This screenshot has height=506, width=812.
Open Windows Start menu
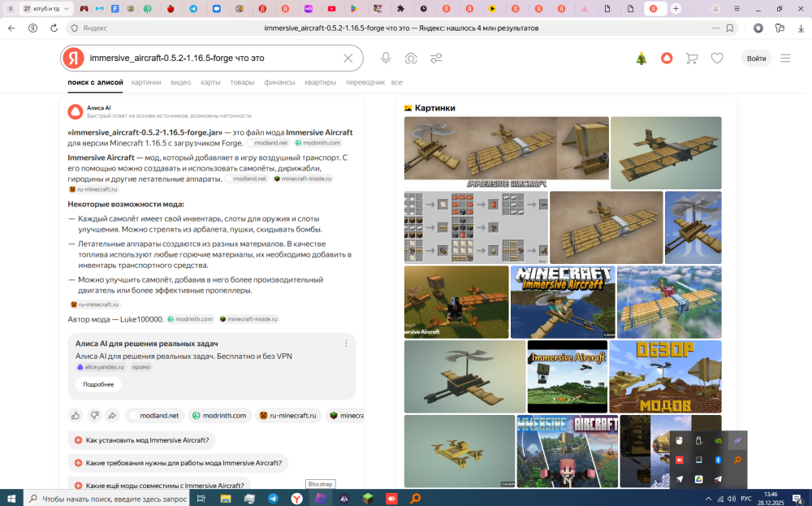click(11, 499)
